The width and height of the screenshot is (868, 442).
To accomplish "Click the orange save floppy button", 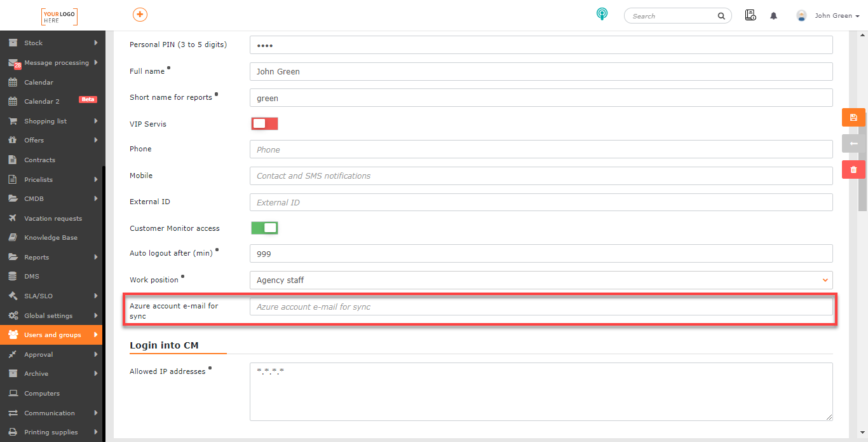I will pyautogui.click(x=853, y=118).
